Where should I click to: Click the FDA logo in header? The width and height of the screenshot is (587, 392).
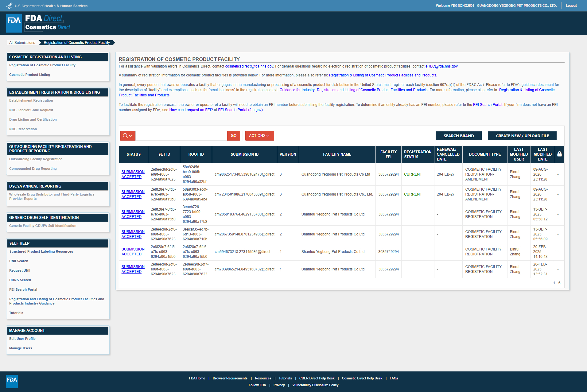pos(14,23)
